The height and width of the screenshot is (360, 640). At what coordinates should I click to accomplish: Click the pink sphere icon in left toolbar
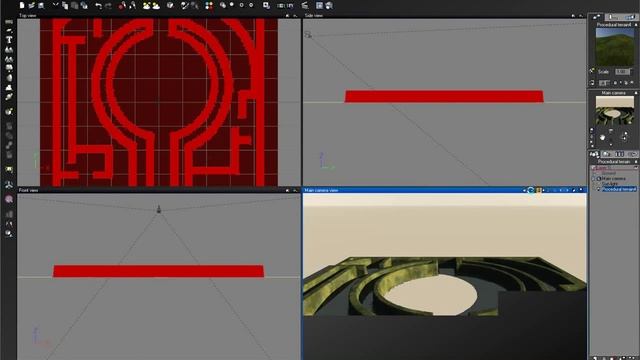[x=9, y=199]
